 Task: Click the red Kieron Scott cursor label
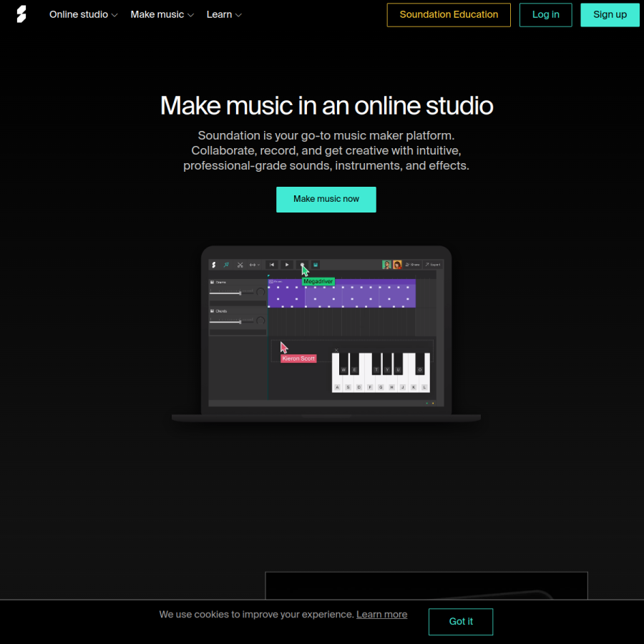(298, 358)
